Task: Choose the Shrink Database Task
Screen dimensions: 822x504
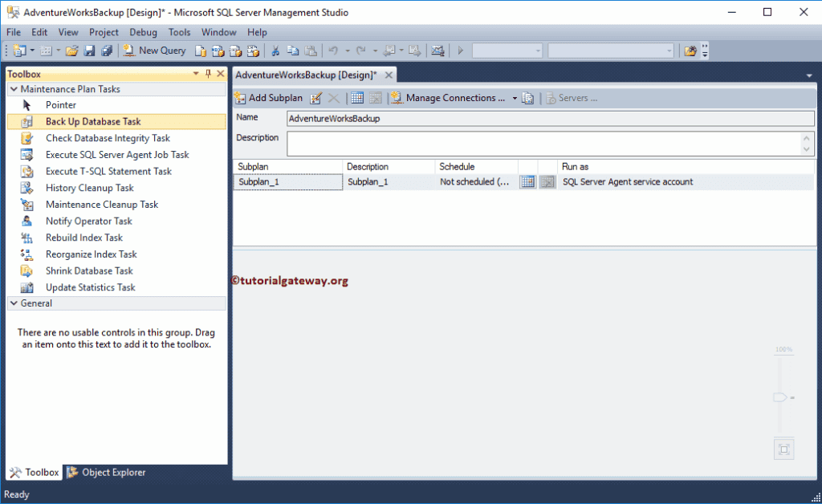Action: 88,270
